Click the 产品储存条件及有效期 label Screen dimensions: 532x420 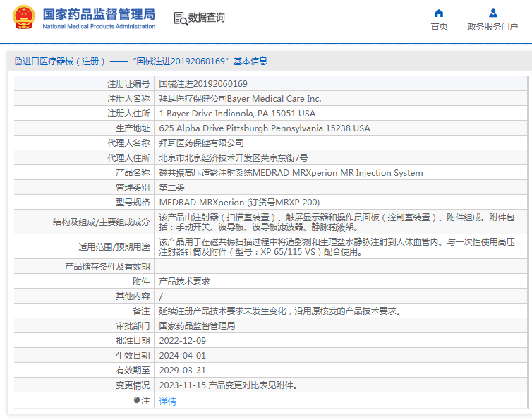coord(107,267)
